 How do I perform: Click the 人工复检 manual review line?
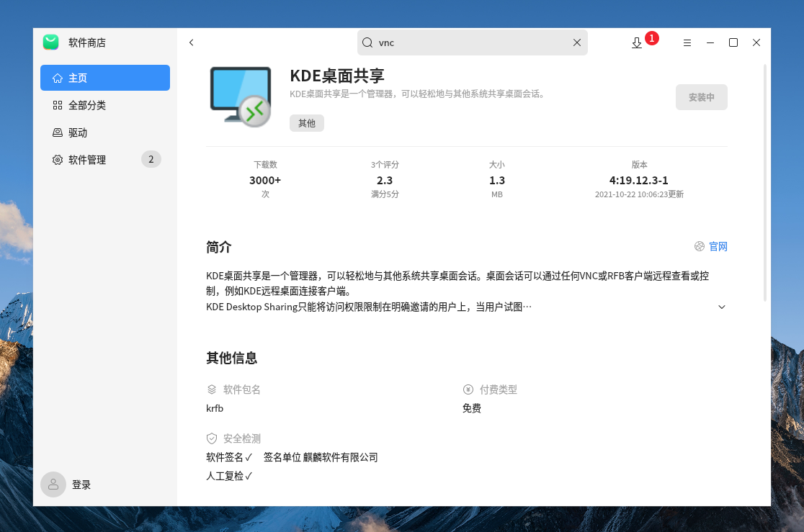coord(229,476)
